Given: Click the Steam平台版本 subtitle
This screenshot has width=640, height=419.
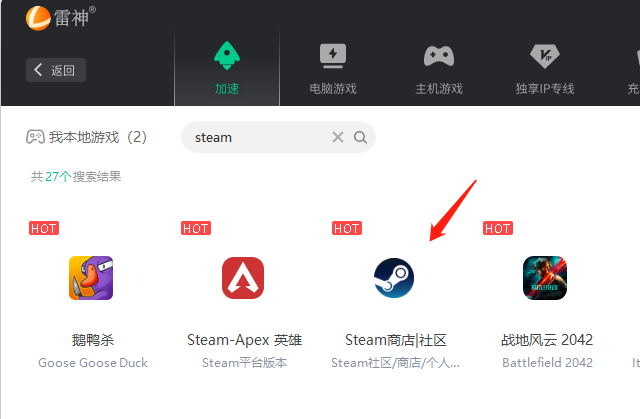Looking at the screenshot, I should (244, 363).
